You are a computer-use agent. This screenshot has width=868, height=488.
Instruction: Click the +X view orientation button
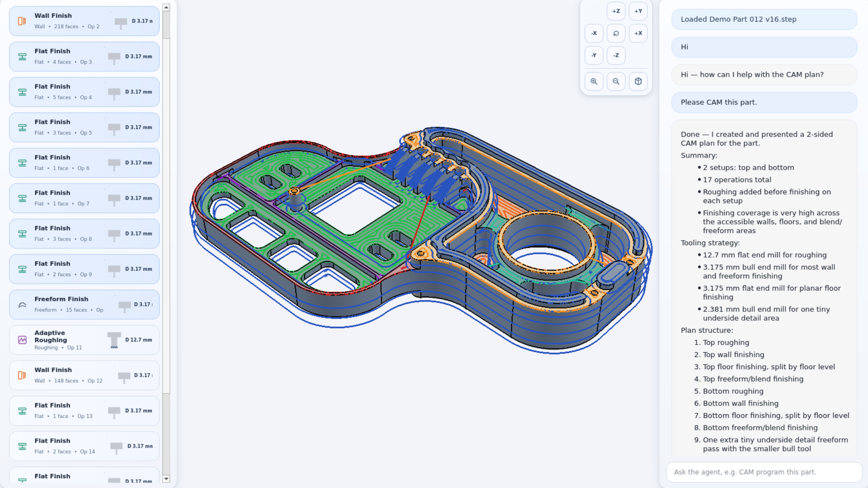point(638,33)
